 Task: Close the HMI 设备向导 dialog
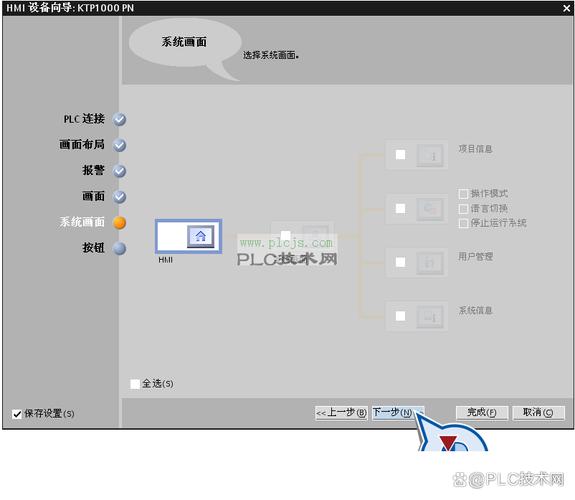566,8
